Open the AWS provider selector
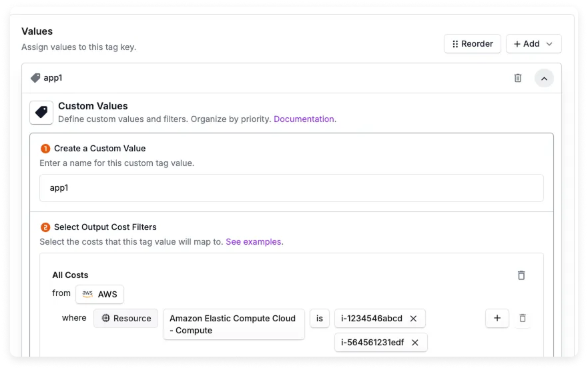 (x=99, y=295)
